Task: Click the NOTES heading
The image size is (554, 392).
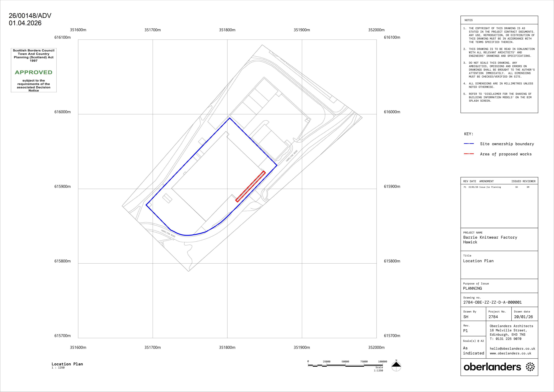Action: 469,20
